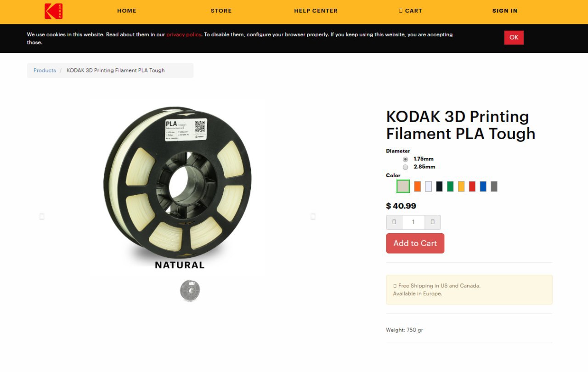Select the 1.75mm diameter option
This screenshot has height=372, width=588.
405,159
